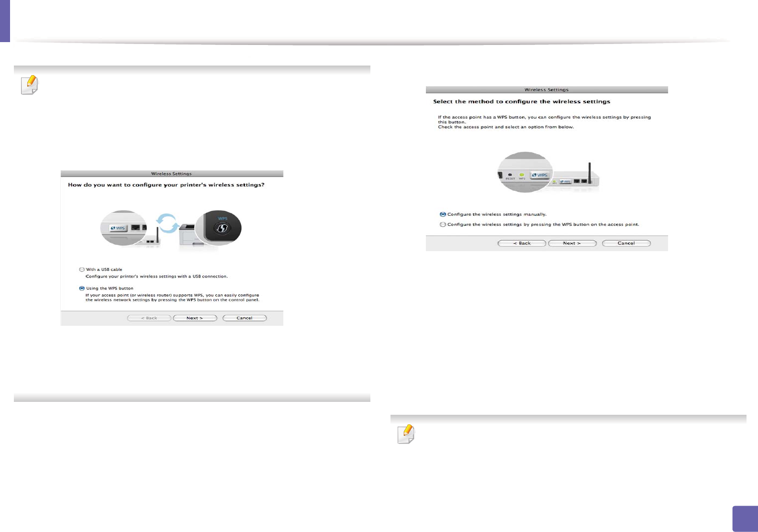Click Cancel in the left Wireless Settings dialog
758x532 pixels.
point(245,318)
